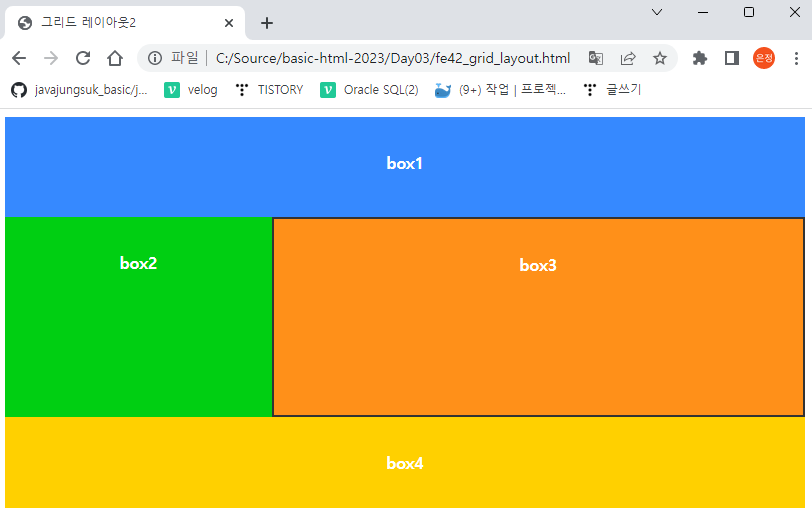Open the (9+) 작업 프로젝트 bookmark
The image size is (812, 518).
pos(500,90)
